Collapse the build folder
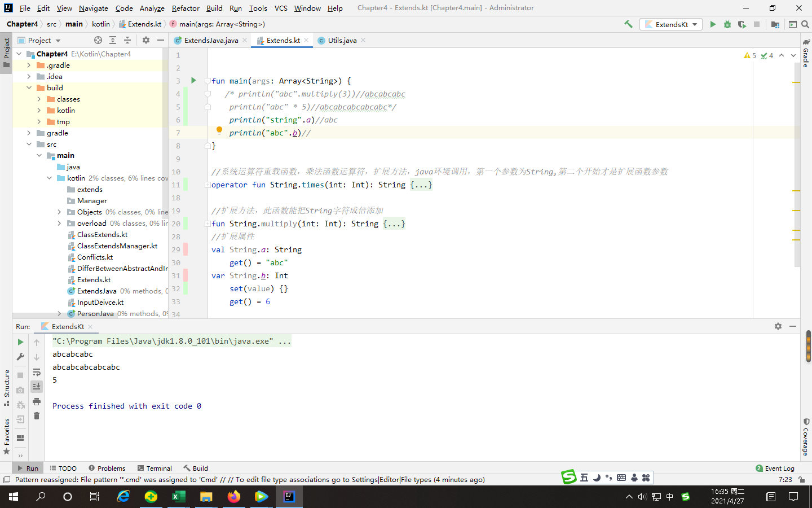Image resolution: width=812 pixels, height=508 pixels. (x=29, y=87)
